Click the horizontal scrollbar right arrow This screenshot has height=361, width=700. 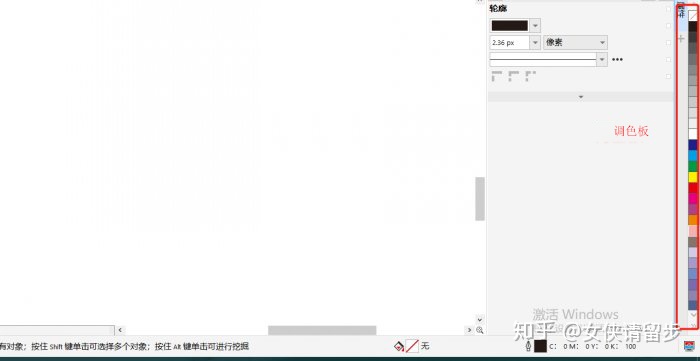point(469,330)
